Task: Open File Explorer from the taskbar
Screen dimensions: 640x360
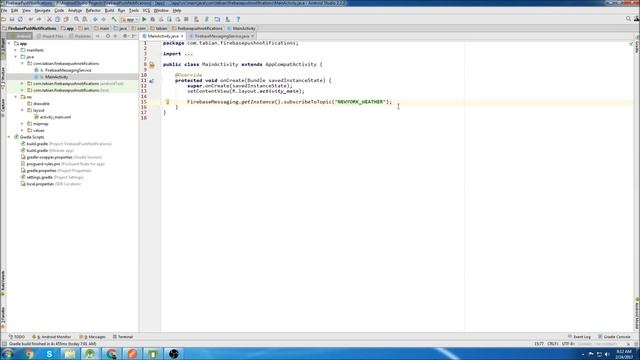Action: 70,353
